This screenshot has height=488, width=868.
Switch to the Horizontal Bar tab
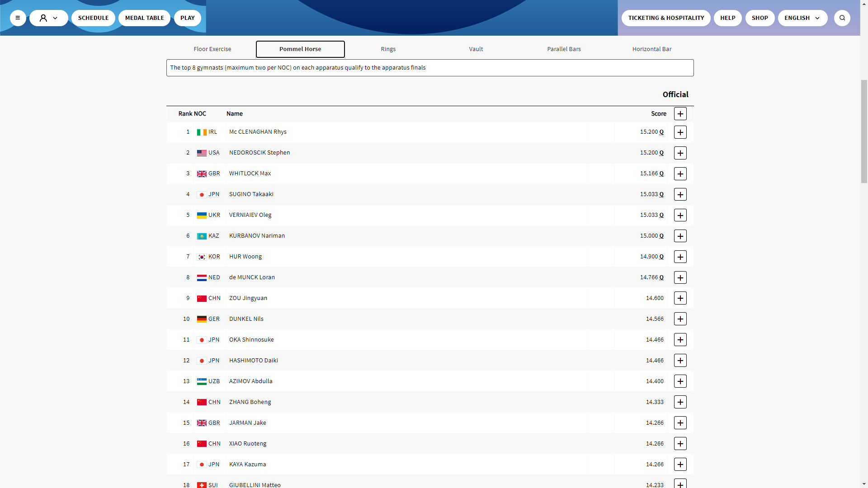(651, 49)
